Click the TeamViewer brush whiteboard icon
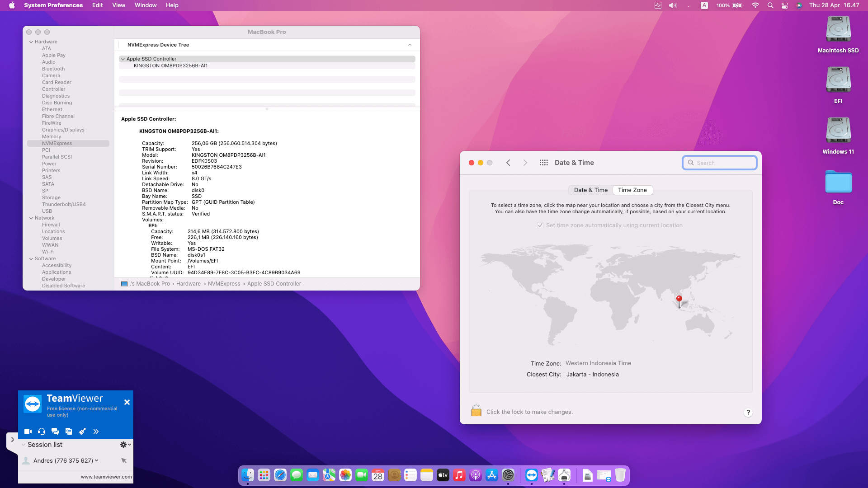This screenshot has width=868, height=488. pyautogui.click(x=82, y=432)
